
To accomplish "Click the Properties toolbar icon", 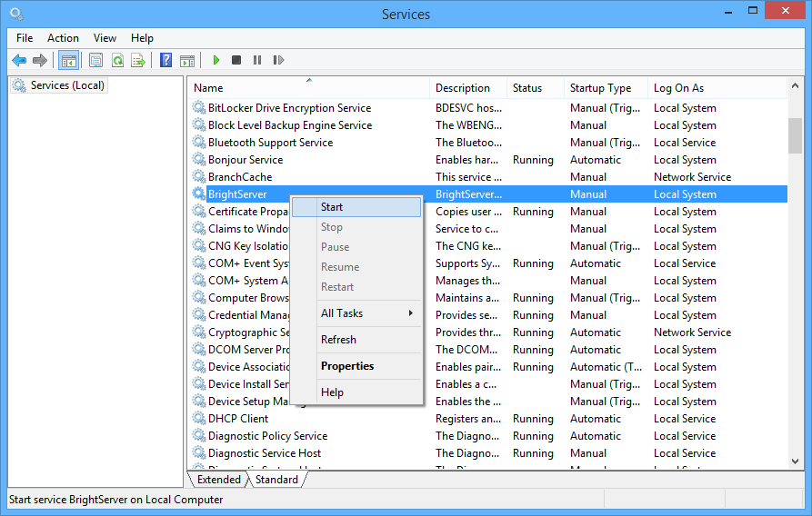I will (95, 60).
